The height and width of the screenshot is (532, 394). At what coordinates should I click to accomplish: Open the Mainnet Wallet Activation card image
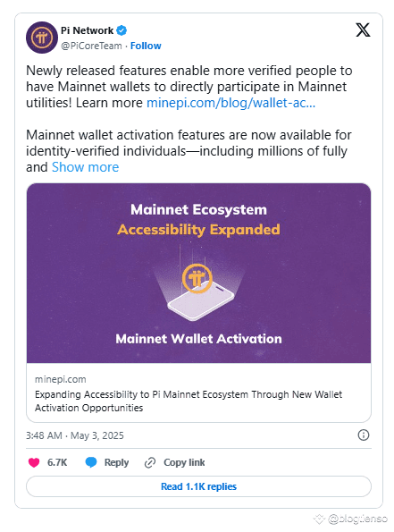(x=198, y=273)
